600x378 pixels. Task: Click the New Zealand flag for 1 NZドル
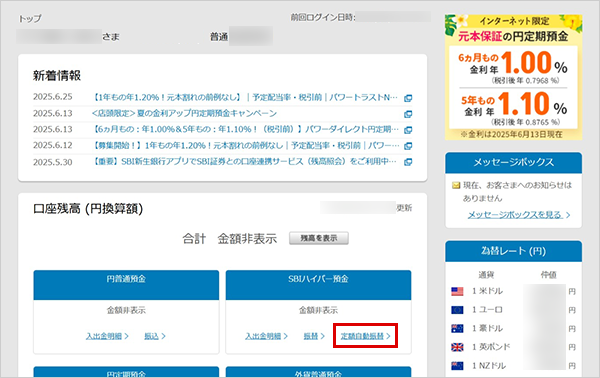(x=457, y=366)
